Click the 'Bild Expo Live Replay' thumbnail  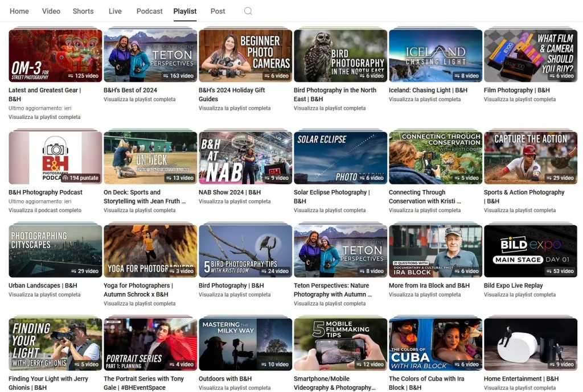(530, 250)
